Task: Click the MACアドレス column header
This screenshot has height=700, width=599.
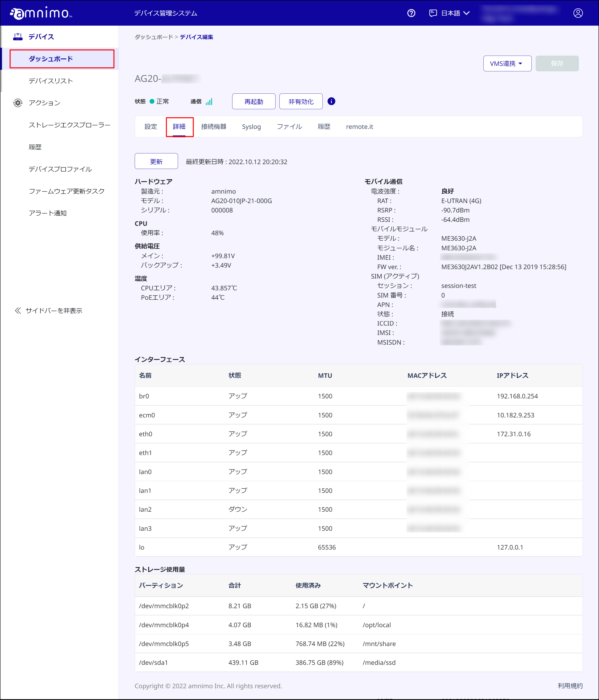Action: (x=427, y=375)
